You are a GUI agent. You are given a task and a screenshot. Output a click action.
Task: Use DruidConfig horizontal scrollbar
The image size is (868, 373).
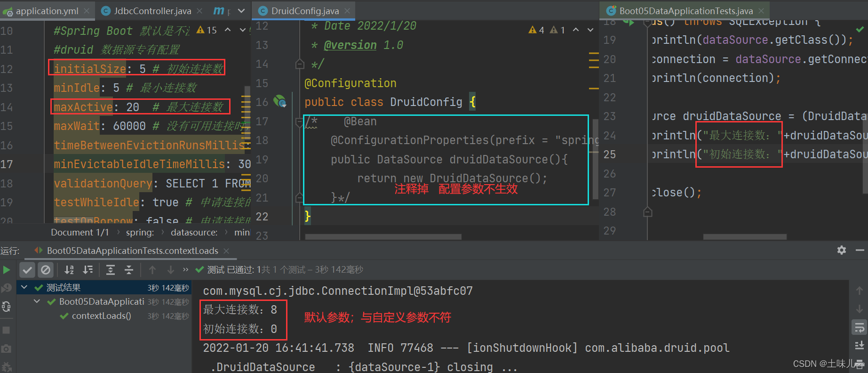(383, 237)
